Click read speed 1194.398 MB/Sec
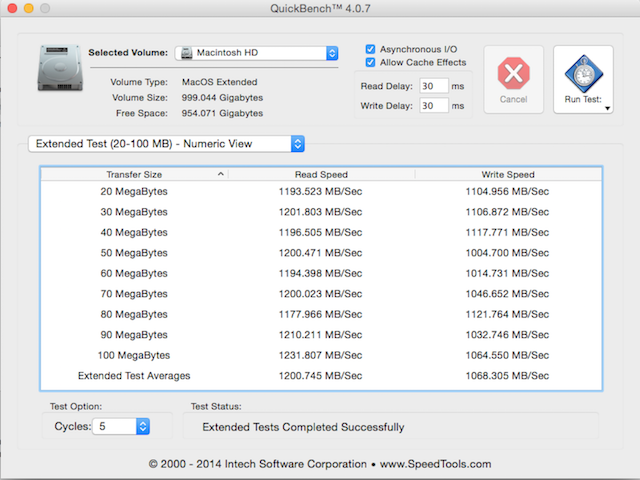 (x=320, y=273)
